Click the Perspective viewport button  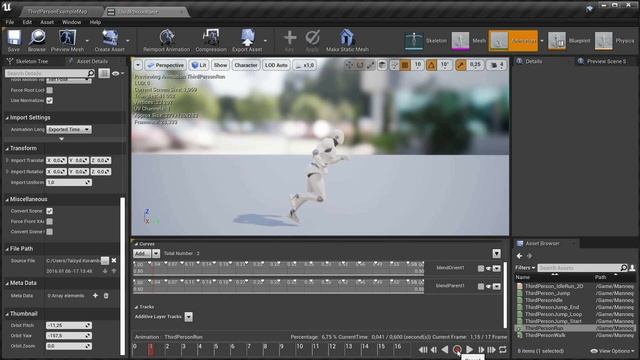[x=165, y=65]
